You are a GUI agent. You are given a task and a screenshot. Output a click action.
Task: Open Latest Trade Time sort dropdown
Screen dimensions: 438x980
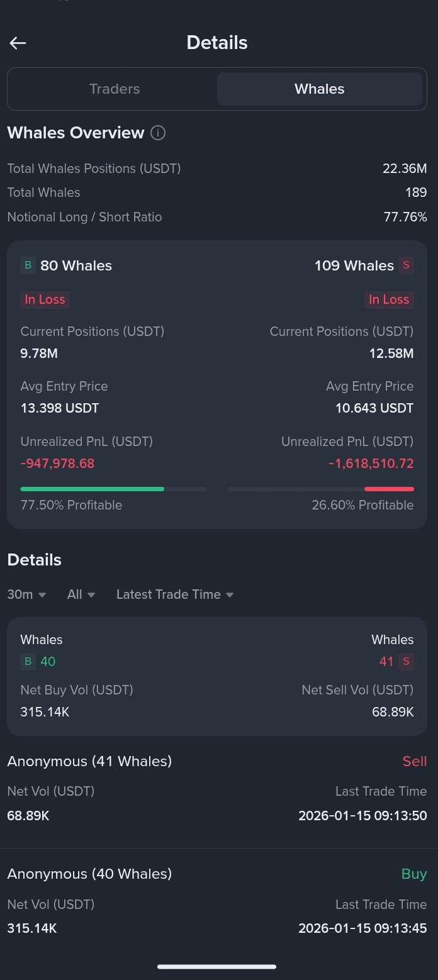tap(175, 594)
